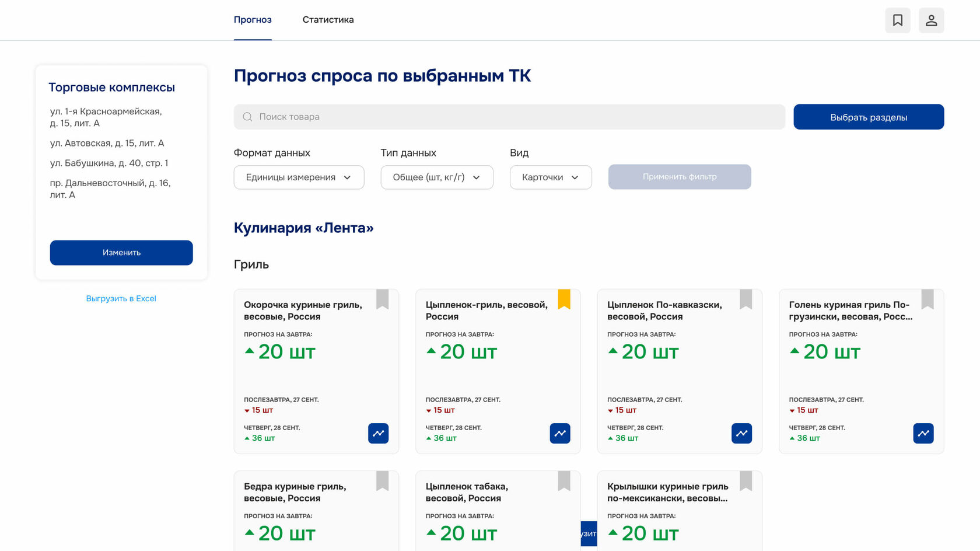Open chart for Окорочка куриные гриль
Image resolution: width=980 pixels, height=551 pixels.
pos(378,433)
